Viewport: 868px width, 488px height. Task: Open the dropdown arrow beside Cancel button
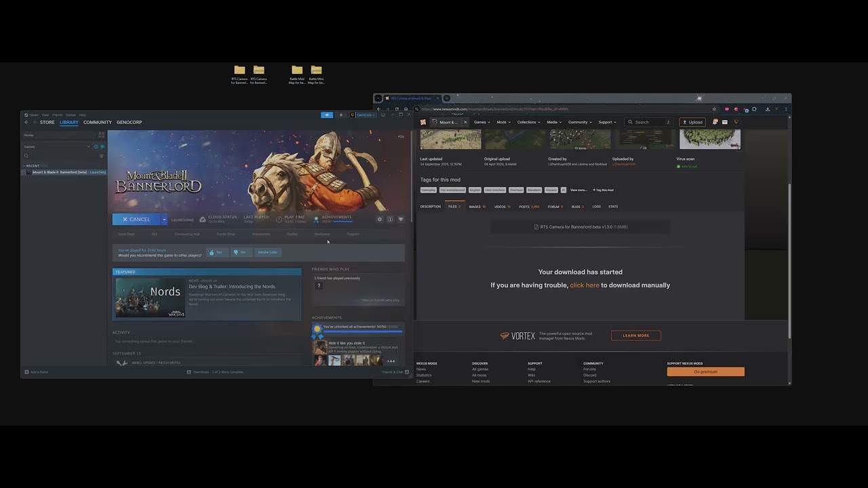pyautogui.click(x=164, y=220)
